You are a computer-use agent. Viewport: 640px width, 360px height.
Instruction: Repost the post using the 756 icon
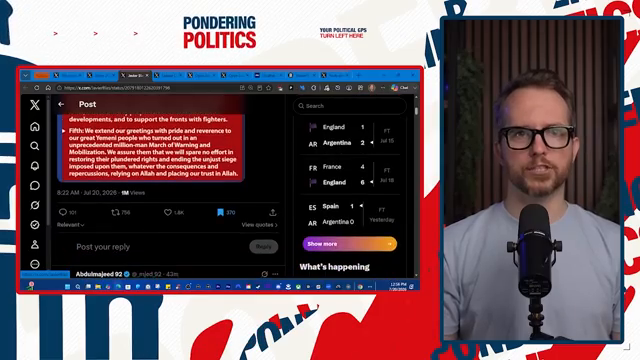point(116,212)
